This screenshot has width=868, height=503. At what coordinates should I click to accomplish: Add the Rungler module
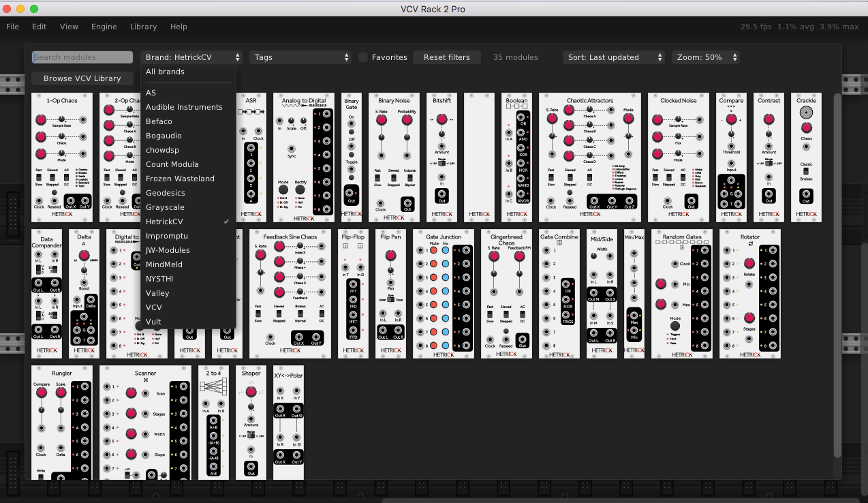coord(62,423)
